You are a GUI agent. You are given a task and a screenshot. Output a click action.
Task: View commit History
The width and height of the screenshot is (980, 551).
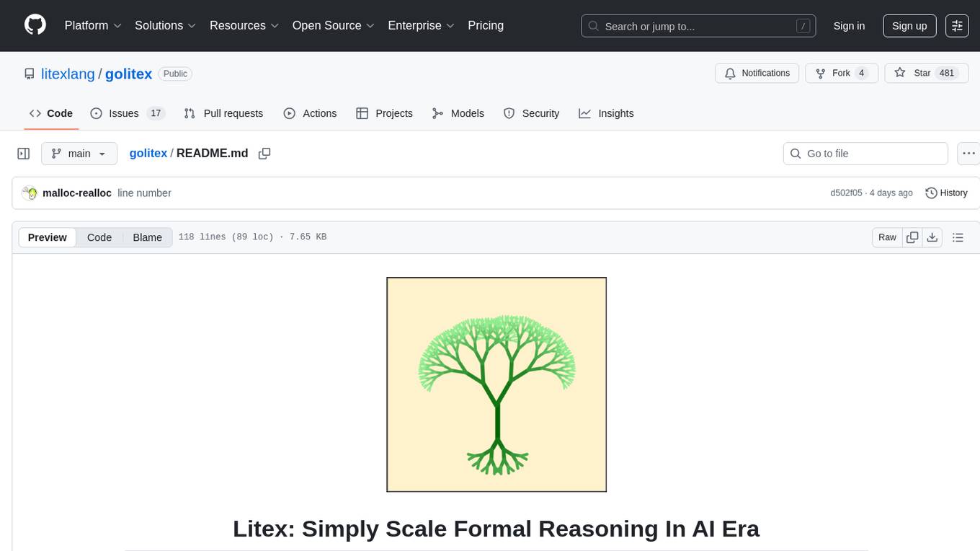(x=946, y=193)
